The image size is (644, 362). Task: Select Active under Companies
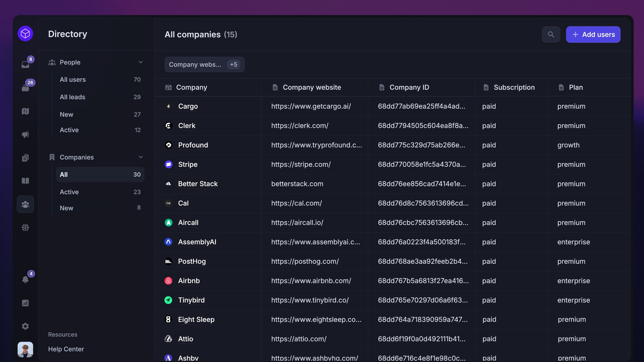69,192
